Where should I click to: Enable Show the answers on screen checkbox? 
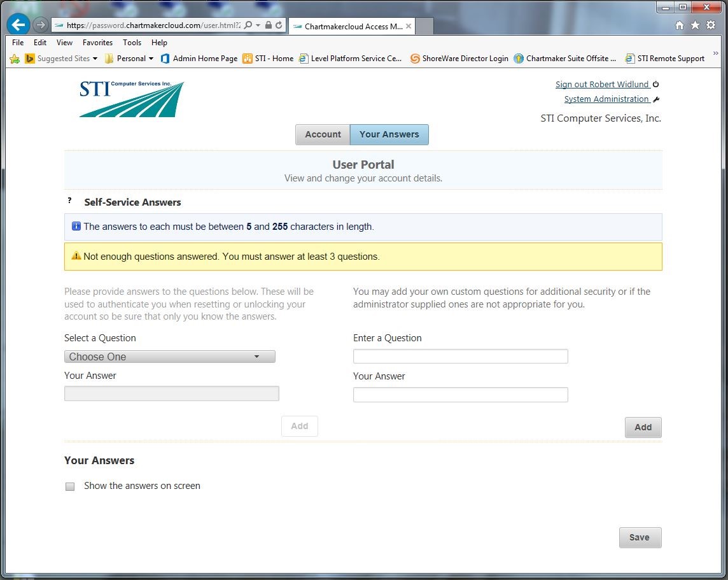tap(70, 486)
